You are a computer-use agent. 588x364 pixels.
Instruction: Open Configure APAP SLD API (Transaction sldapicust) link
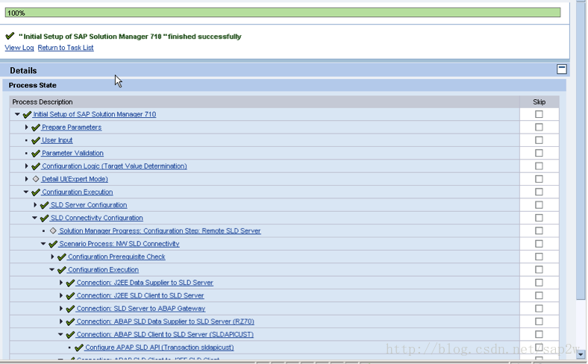click(x=160, y=347)
